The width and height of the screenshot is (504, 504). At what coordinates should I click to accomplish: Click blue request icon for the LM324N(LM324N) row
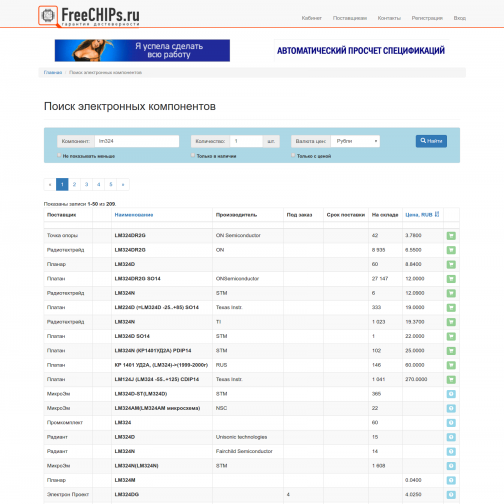click(x=451, y=466)
